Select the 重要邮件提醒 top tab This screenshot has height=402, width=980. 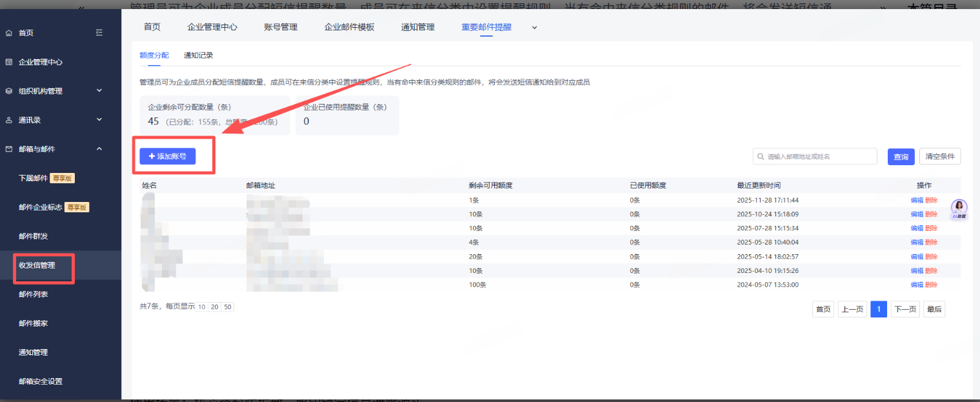[x=486, y=27]
